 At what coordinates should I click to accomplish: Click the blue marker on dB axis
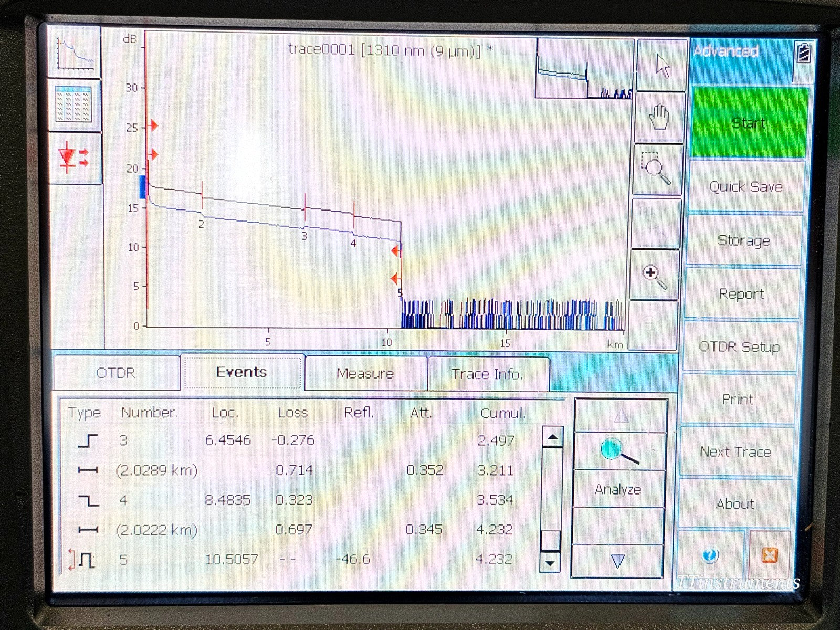(x=142, y=187)
